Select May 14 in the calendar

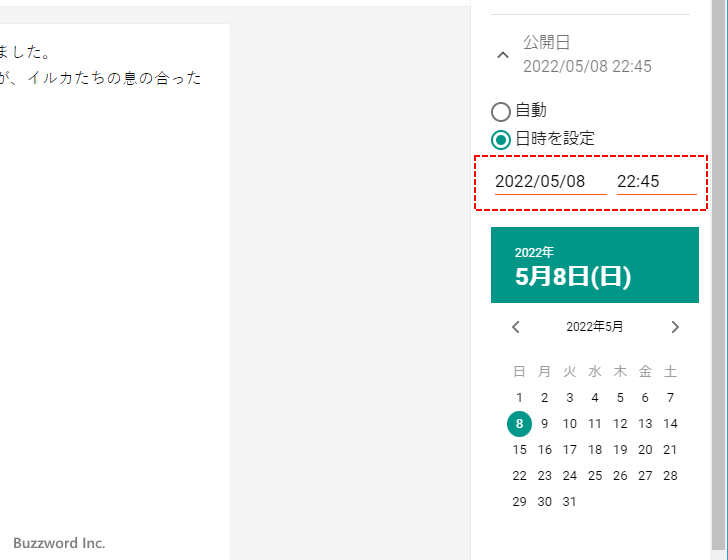(x=670, y=423)
